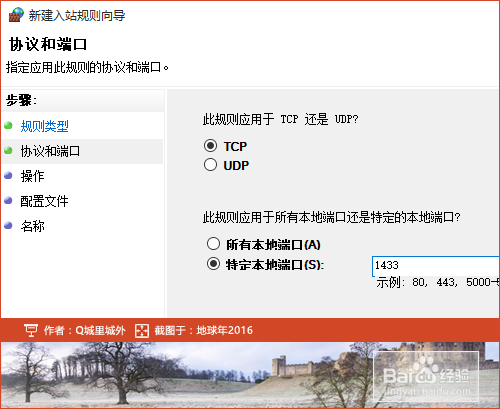
Task: Click the monitor icon beside 作者
Action: click(31, 330)
